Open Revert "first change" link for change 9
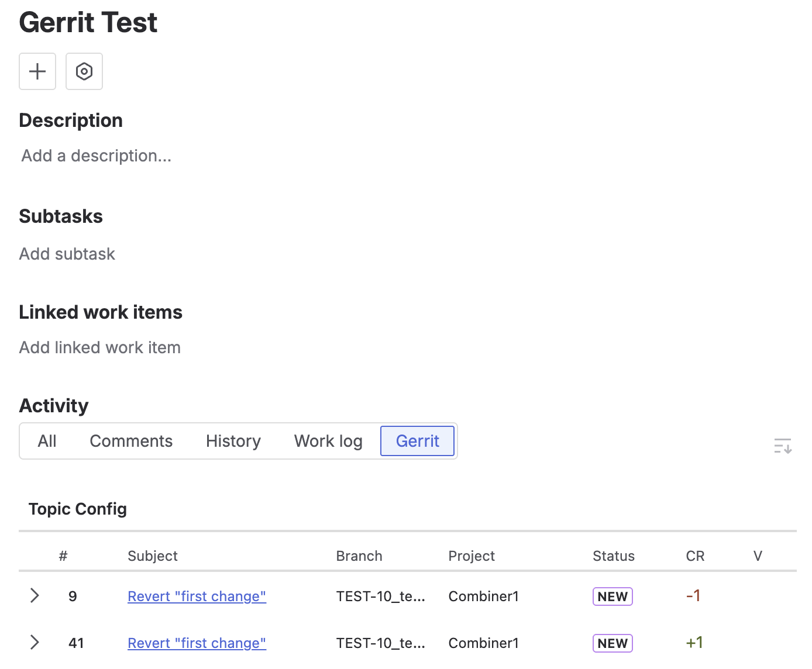This screenshot has height=669, width=812. point(197,596)
